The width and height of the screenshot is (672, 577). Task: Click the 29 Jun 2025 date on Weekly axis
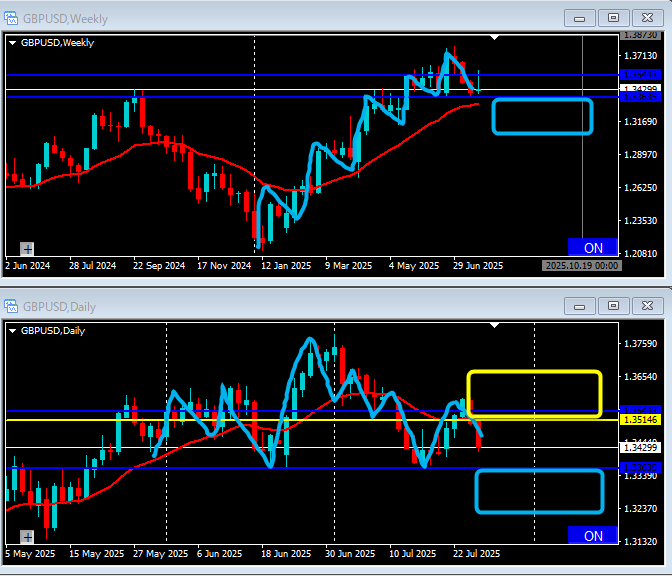tap(478, 266)
